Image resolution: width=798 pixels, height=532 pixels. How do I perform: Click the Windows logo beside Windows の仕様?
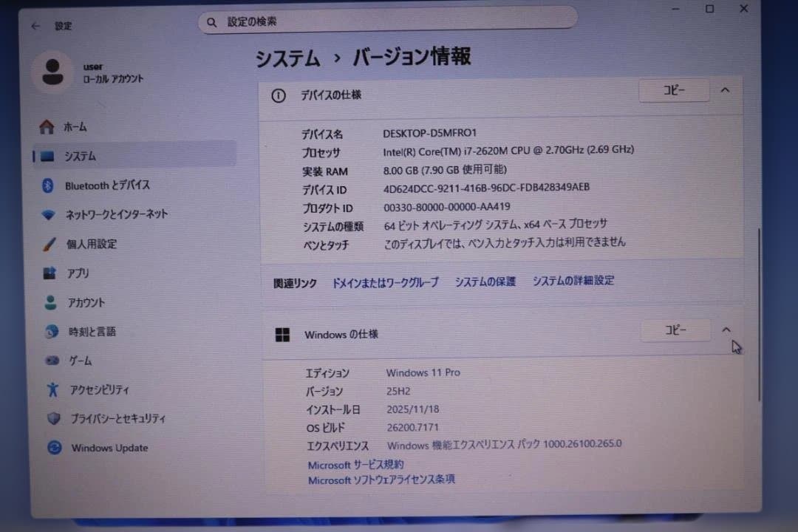282,335
